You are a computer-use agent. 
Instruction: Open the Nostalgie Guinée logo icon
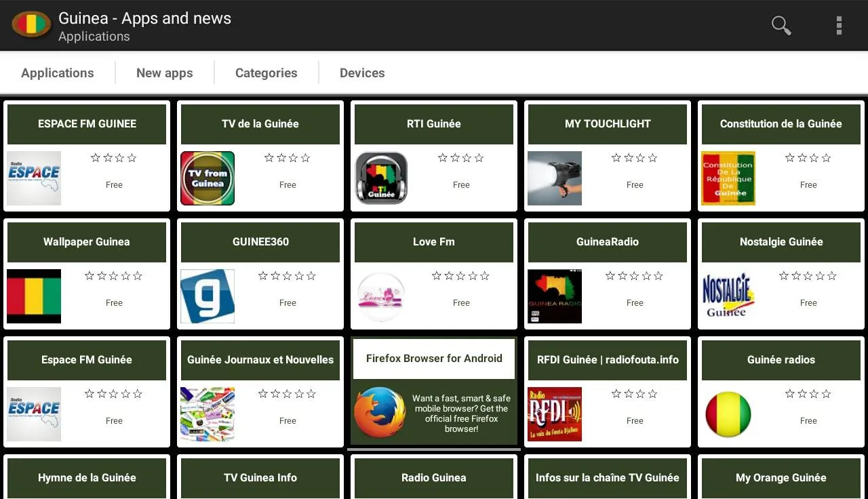pyautogui.click(x=728, y=296)
